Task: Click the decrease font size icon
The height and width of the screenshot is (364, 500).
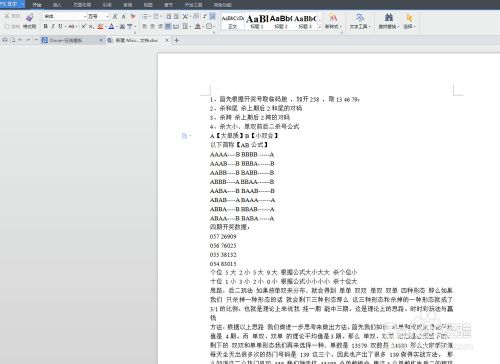Action: pyautogui.click(x=124, y=16)
